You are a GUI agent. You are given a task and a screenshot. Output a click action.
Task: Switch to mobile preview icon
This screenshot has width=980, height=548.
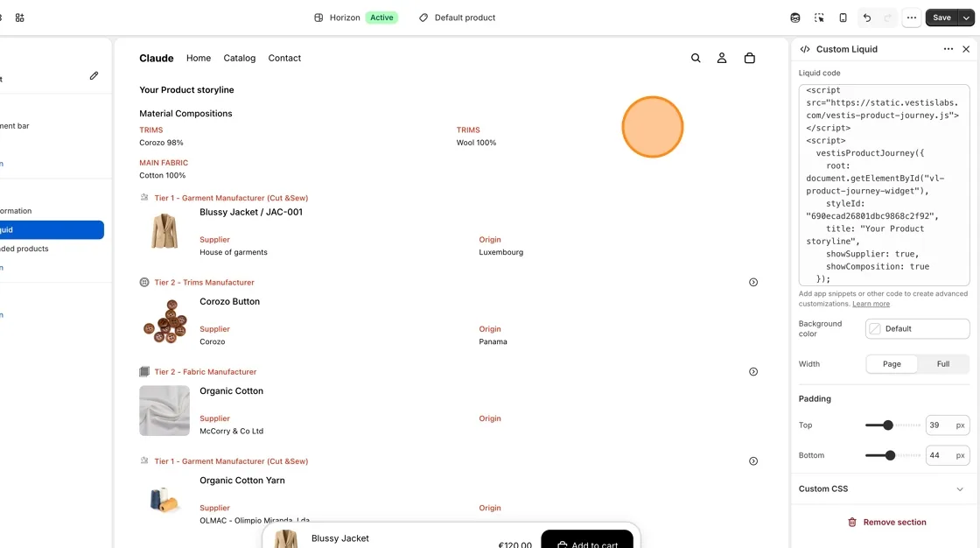click(843, 18)
